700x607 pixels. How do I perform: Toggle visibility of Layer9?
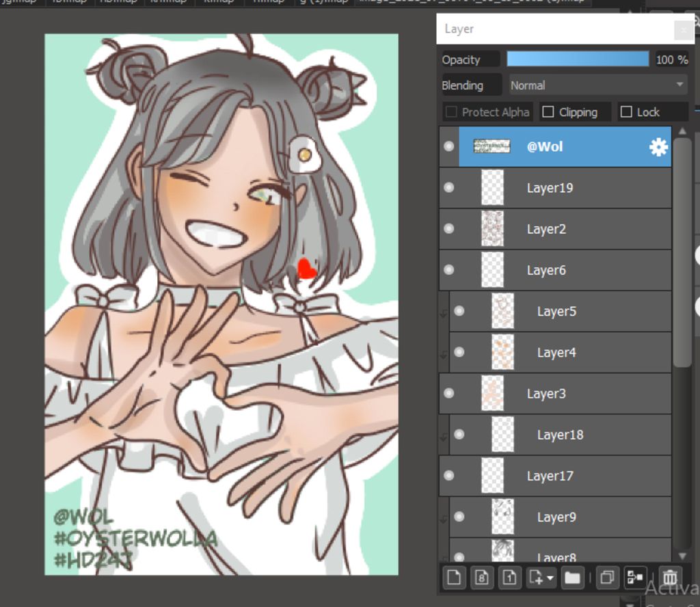pyautogui.click(x=459, y=517)
